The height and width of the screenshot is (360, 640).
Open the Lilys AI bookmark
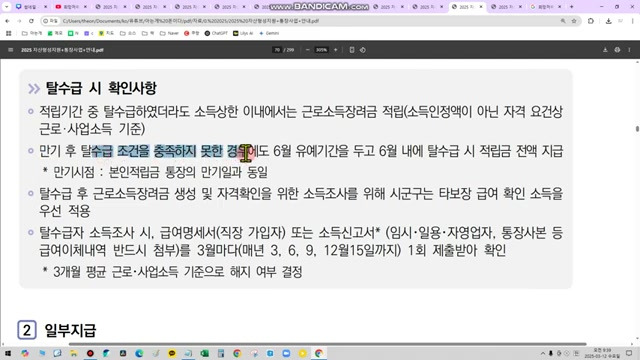(243, 33)
